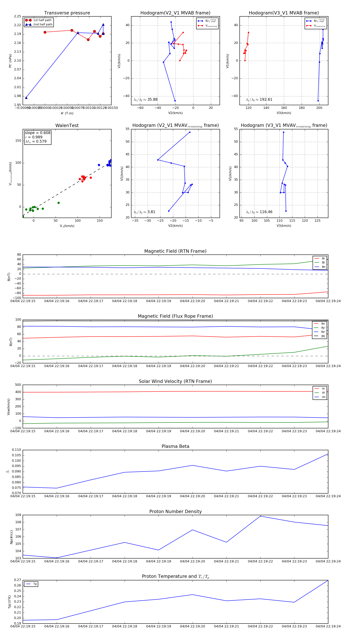Select the Bt legend entry
This screenshot has height=644, width=351.
pyautogui.click(x=320, y=262)
